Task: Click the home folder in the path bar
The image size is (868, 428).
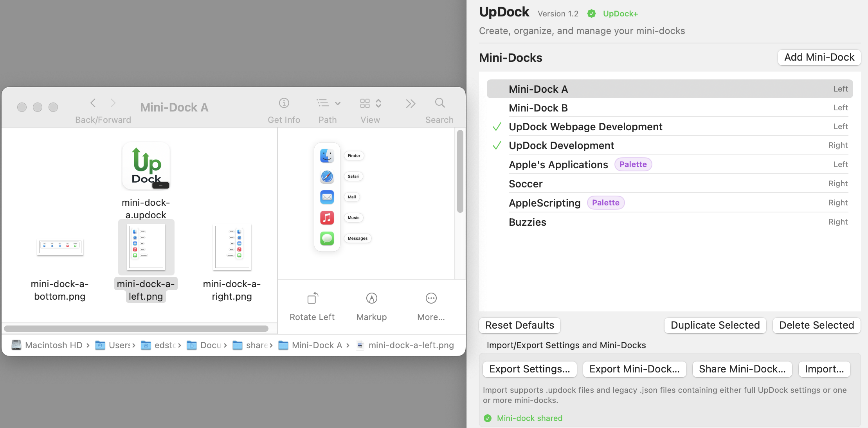Action: (158, 345)
